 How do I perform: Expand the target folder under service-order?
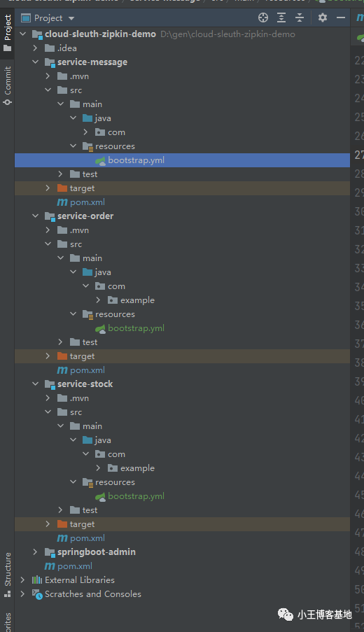pyautogui.click(x=48, y=356)
